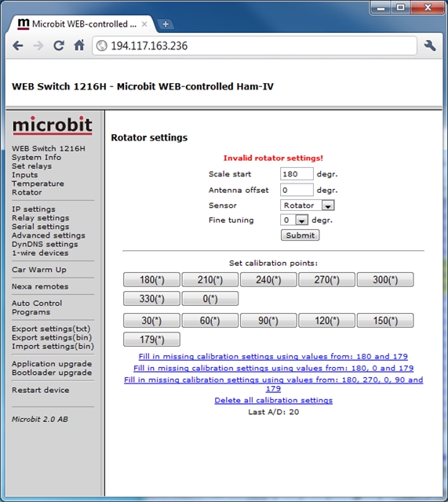Open Auto Control Programs in sidebar

[x=37, y=307]
